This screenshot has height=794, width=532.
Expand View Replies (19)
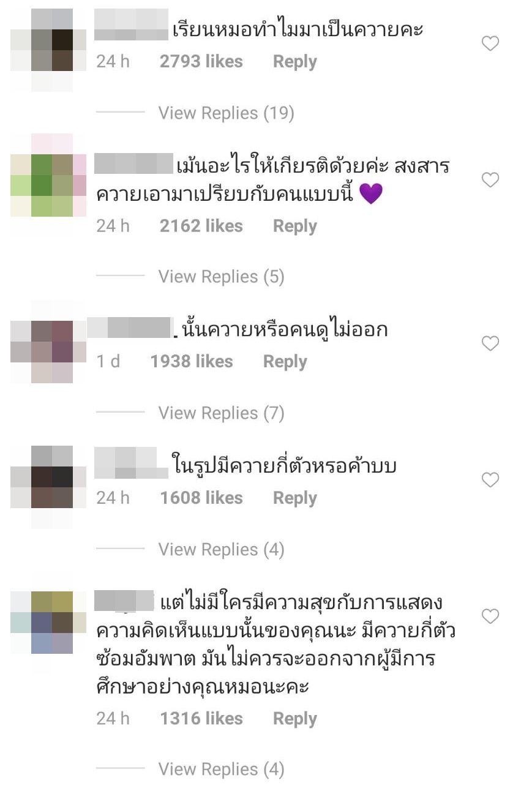pos(226,113)
